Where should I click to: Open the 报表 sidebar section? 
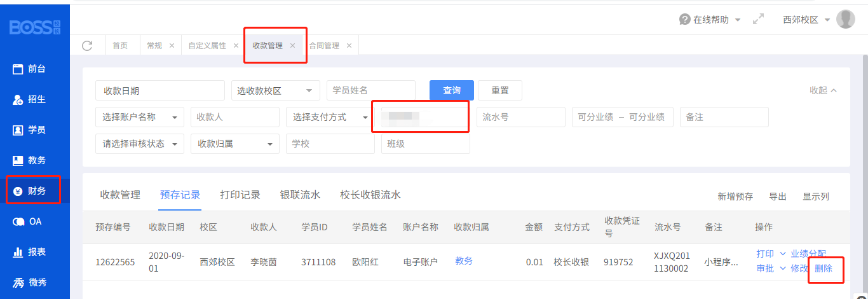(x=35, y=252)
